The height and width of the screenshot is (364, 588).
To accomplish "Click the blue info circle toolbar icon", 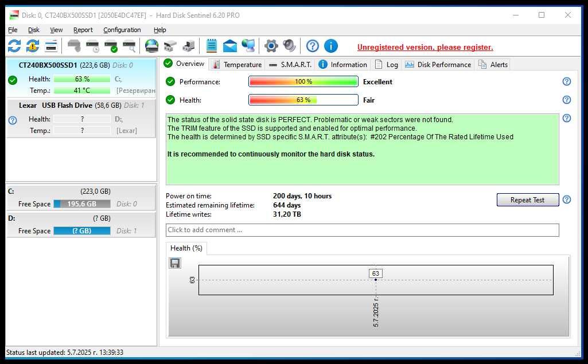I will (x=331, y=46).
